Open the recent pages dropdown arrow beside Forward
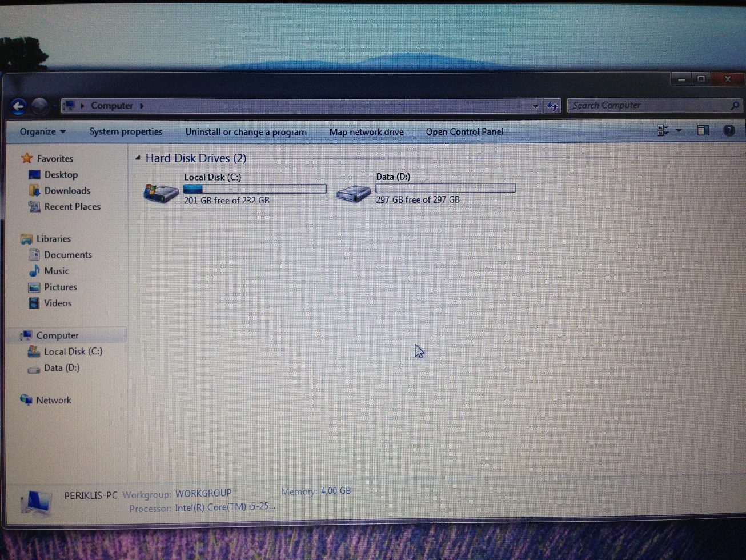Image resolution: width=746 pixels, height=560 pixels. click(x=54, y=106)
